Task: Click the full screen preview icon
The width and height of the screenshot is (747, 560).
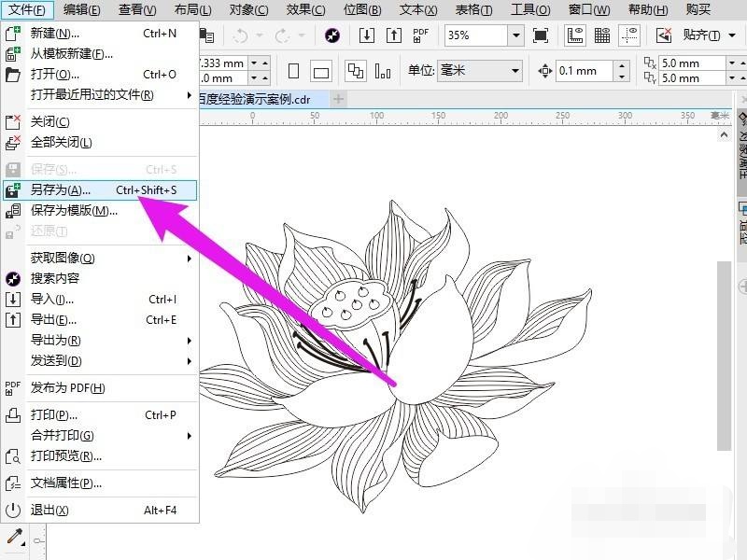Action: tap(541, 35)
